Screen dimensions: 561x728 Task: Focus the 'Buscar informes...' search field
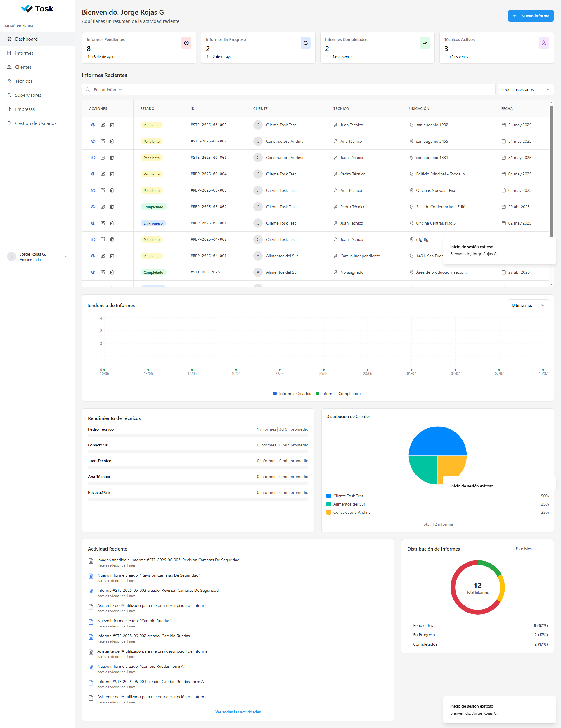pos(288,90)
